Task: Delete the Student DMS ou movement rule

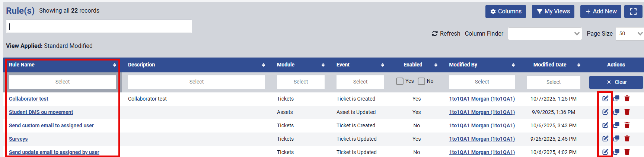Action: [627, 112]
